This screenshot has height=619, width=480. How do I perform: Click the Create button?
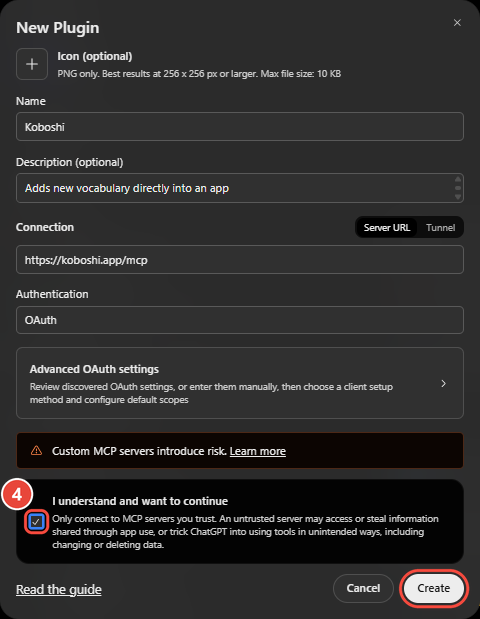[433, 588]
